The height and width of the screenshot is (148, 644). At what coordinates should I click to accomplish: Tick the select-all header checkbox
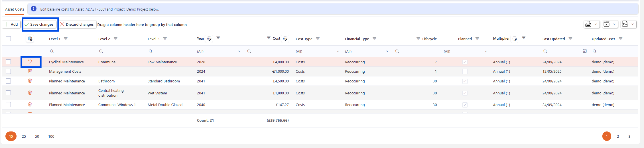click(8, 39)
